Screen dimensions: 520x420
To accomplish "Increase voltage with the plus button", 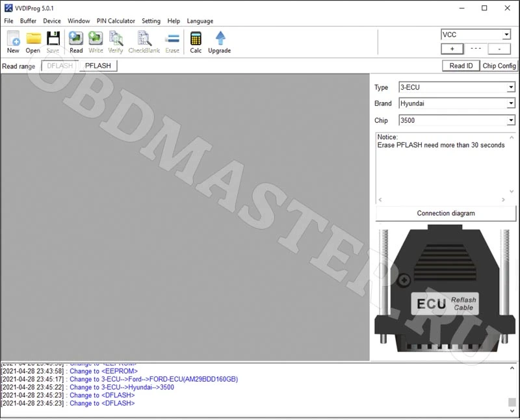I will (452, 49).
